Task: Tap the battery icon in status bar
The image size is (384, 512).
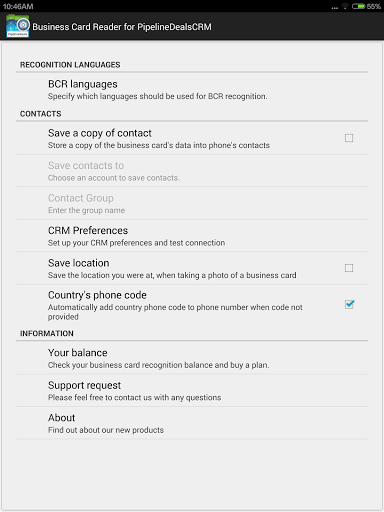Action: (x=358, y=6)
